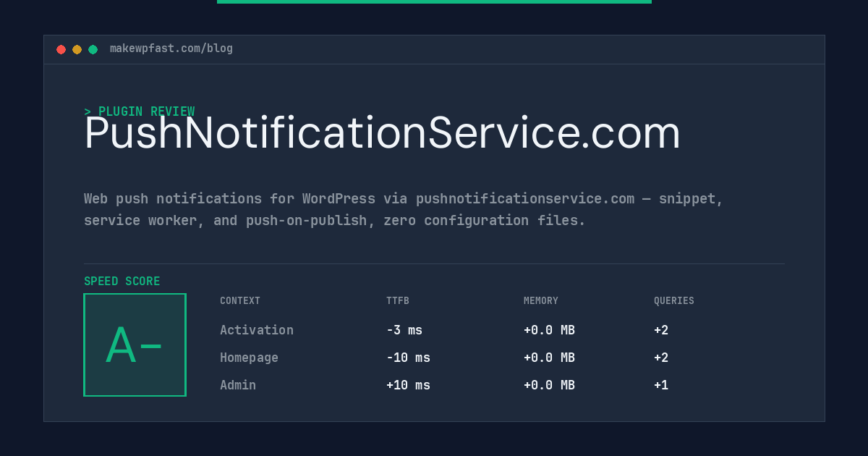Select the Homepage row label
Viewport: 868px width, 456px height.
pyautogui.click(x=249, y=358)
